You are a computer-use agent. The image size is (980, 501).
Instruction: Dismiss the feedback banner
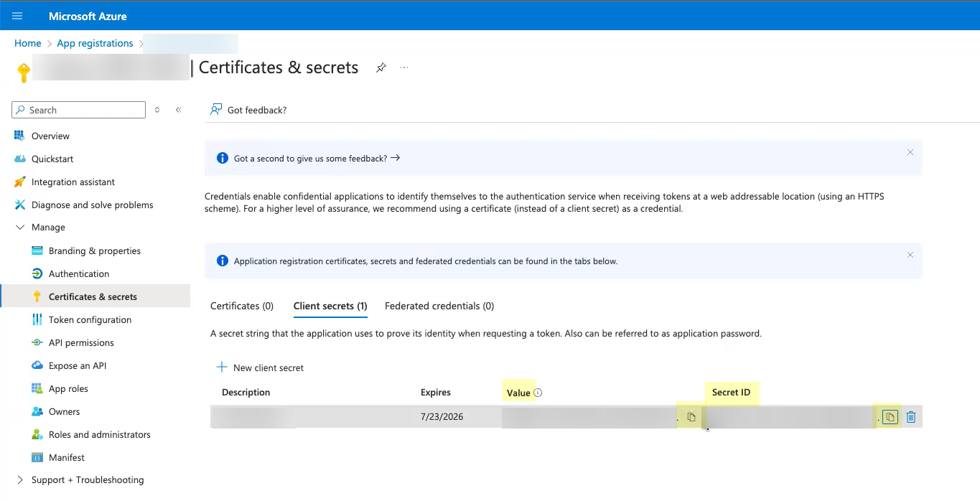click(x=910, y=152)
